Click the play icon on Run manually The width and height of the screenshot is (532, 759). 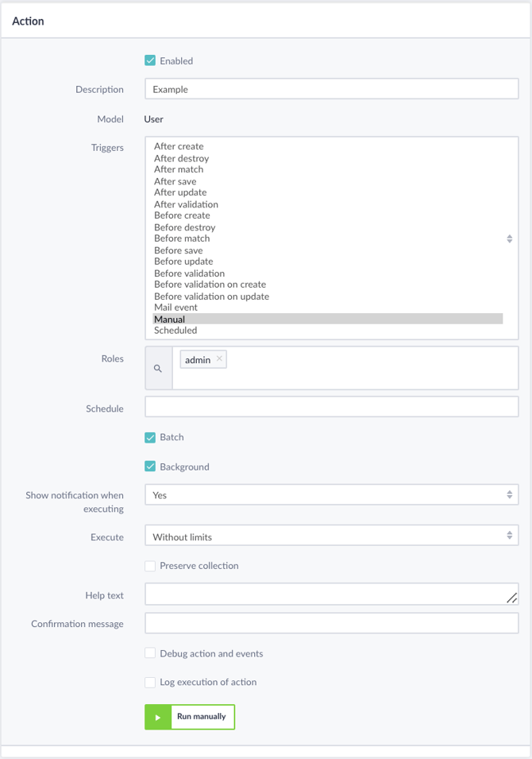click(x=158, y=718)
